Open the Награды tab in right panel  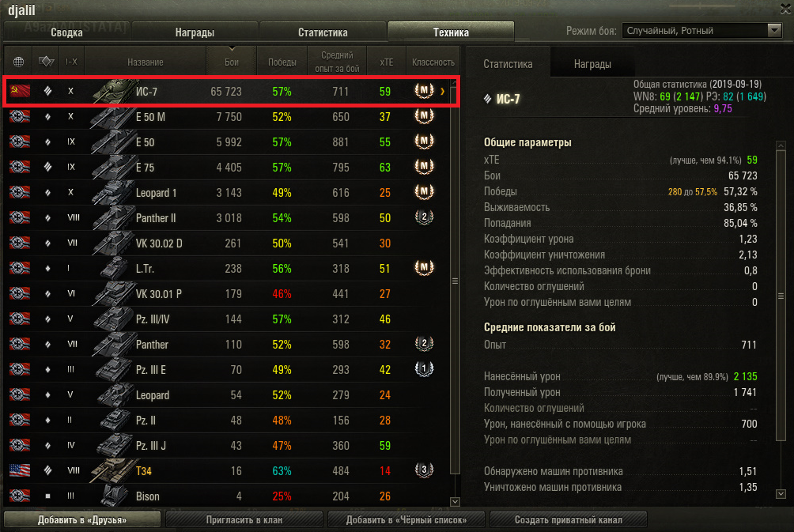(592, 64)
